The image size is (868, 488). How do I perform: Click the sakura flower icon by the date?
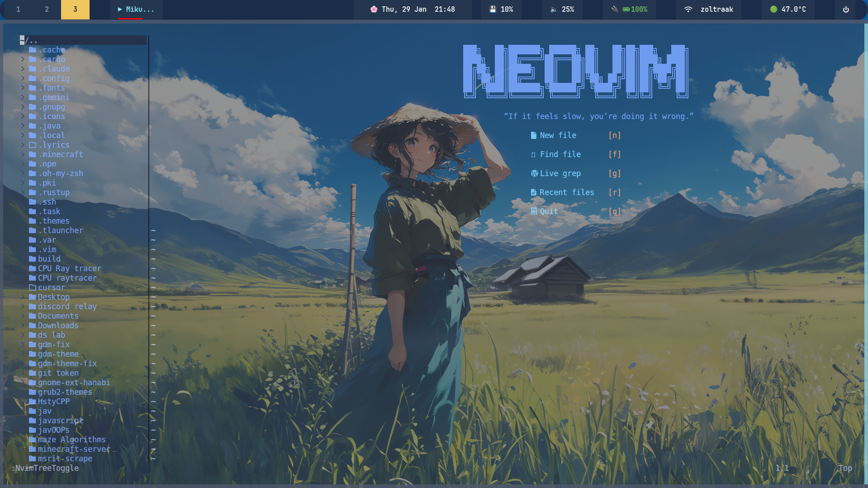[x=374, y=9]
